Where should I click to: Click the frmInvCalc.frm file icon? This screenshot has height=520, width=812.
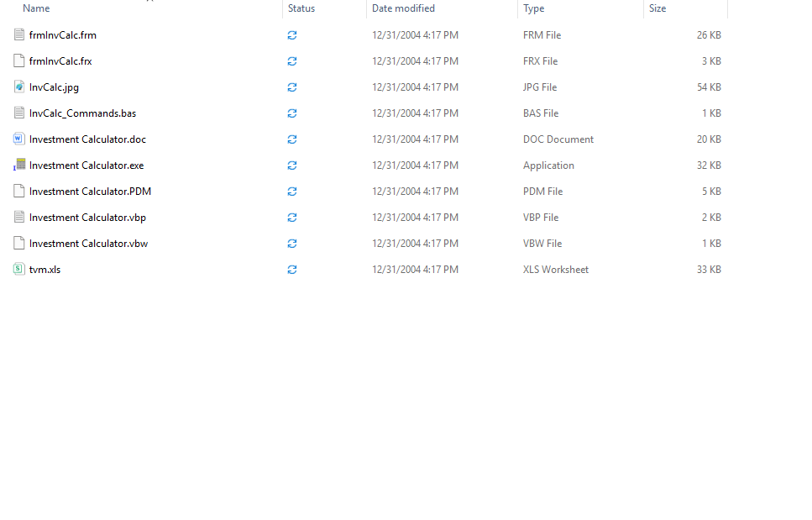tap(19, 35)
